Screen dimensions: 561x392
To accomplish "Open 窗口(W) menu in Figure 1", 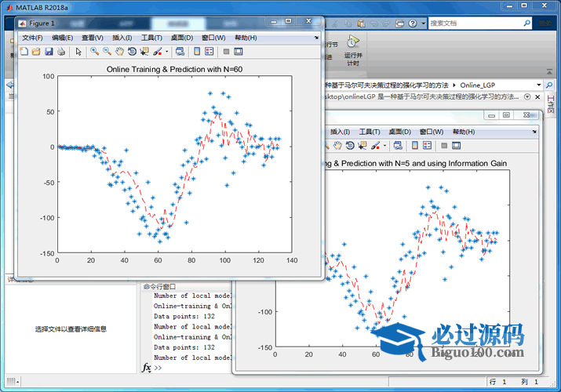I will pos(213,38).
